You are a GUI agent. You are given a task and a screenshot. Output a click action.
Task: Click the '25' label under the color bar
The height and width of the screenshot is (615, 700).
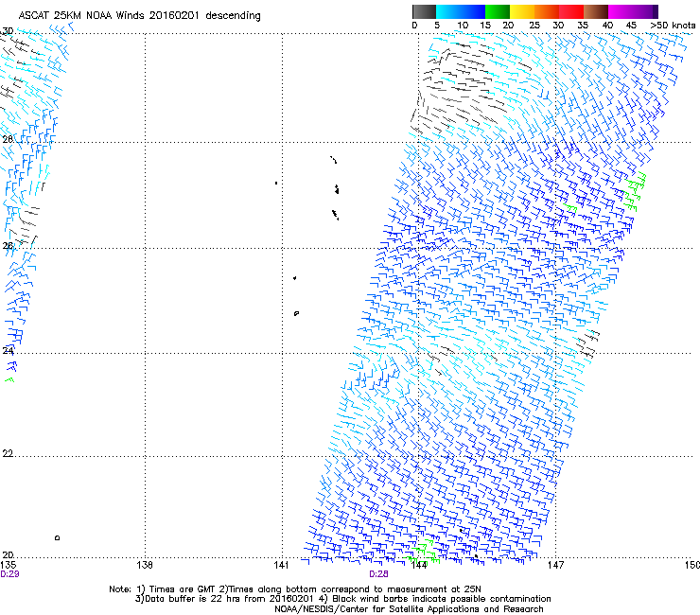click(534, 26)
